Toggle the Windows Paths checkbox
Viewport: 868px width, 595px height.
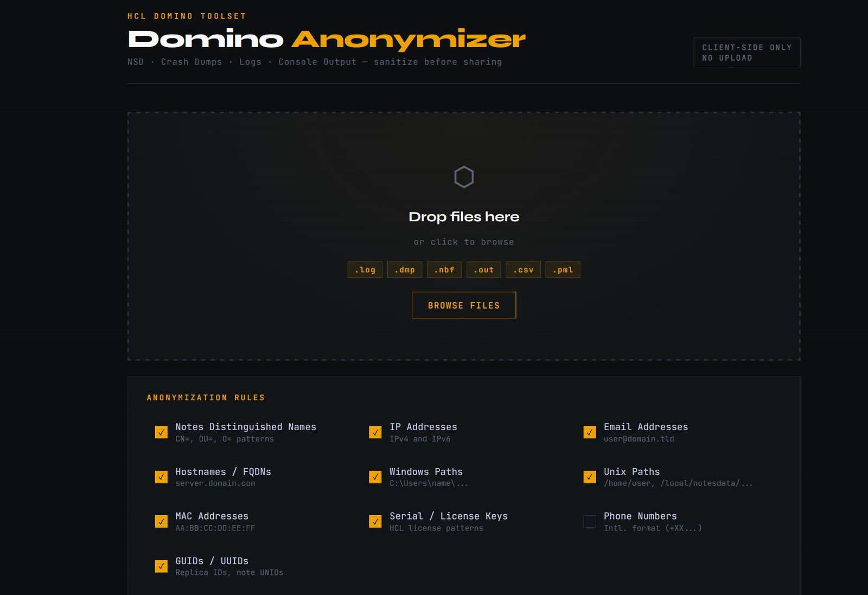point(375,477)
